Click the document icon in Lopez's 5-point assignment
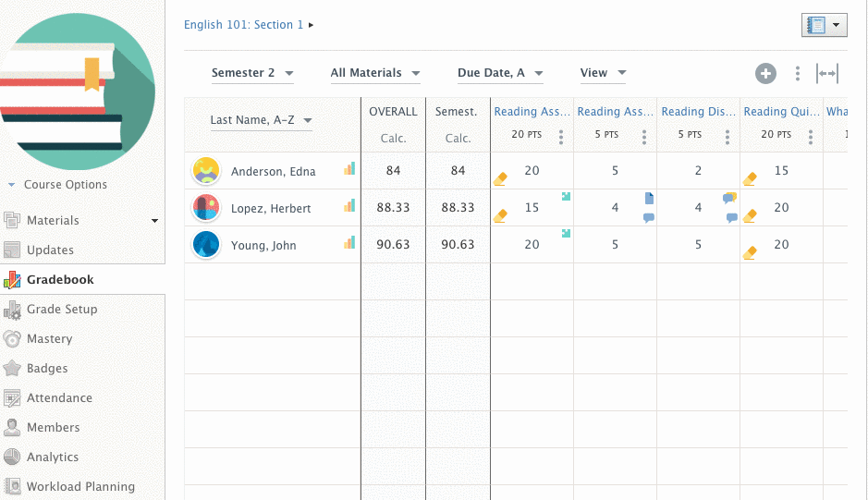 [x=649, y=198]
